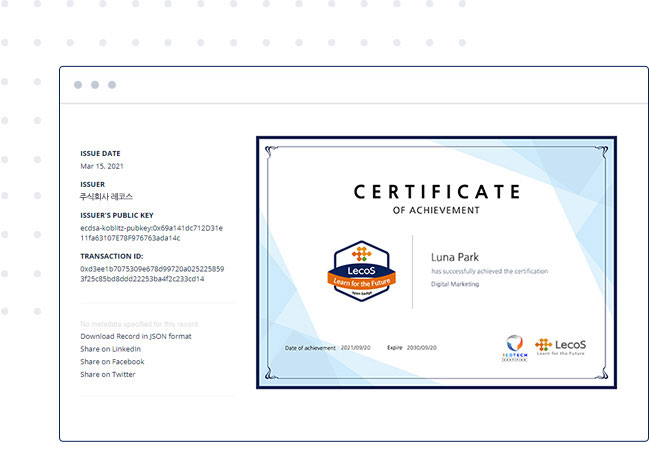The image size is (649, 472).
Task: Click the middle window control dot
Action: coord(95,85)
